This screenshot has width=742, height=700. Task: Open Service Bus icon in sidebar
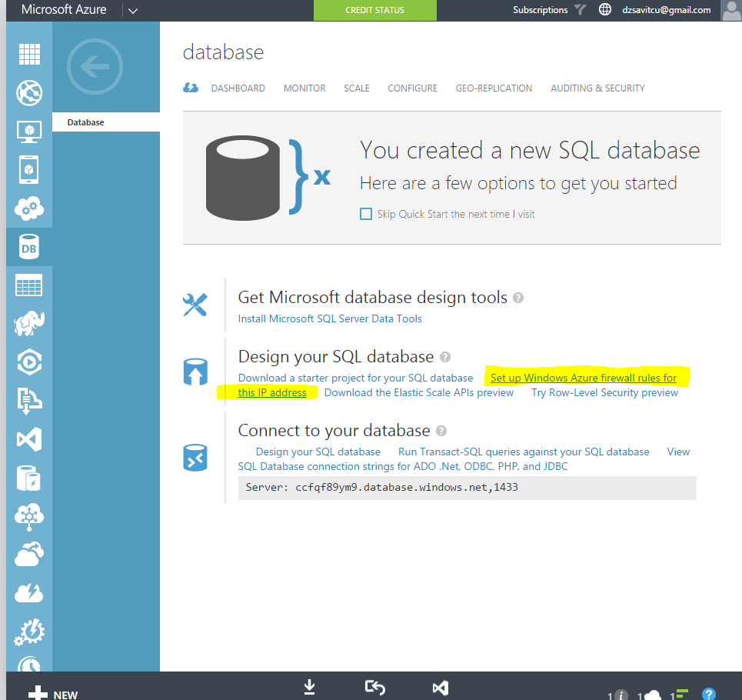click(x=29, y=401)
